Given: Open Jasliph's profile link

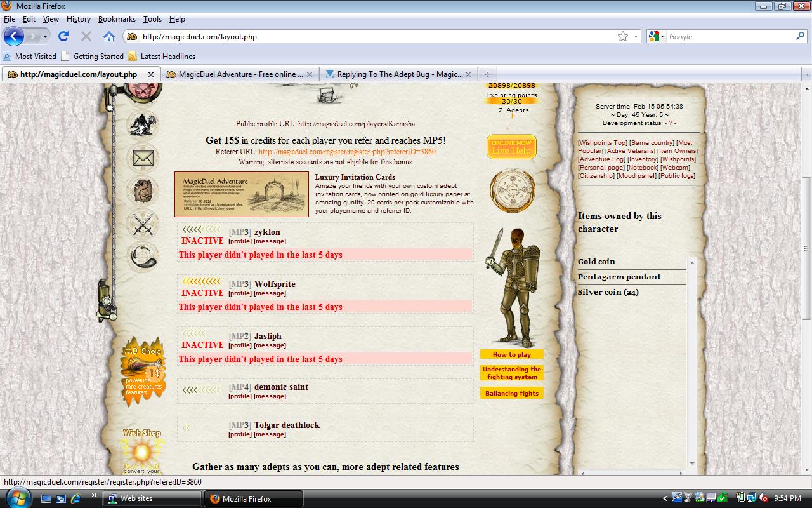Looking at the screenshot, I should pyautogui.click(x=240, y=345).
